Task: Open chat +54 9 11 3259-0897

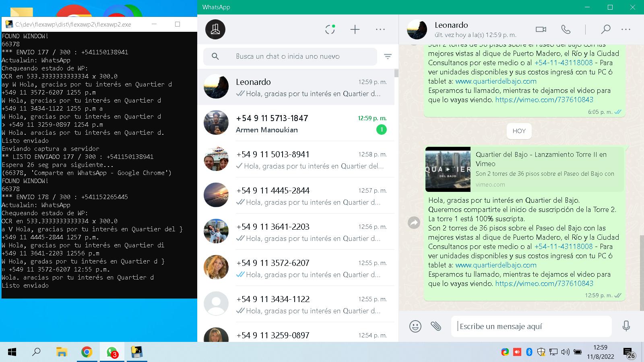Action: point(296,332)
